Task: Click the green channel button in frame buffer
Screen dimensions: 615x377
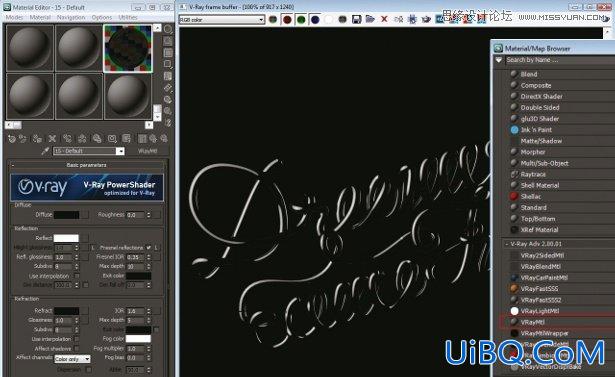Action: point(301,20)
